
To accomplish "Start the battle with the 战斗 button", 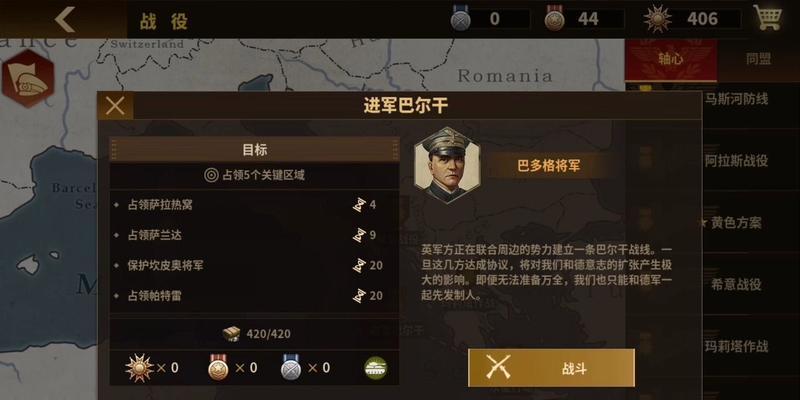I will (x=552, y=368).
